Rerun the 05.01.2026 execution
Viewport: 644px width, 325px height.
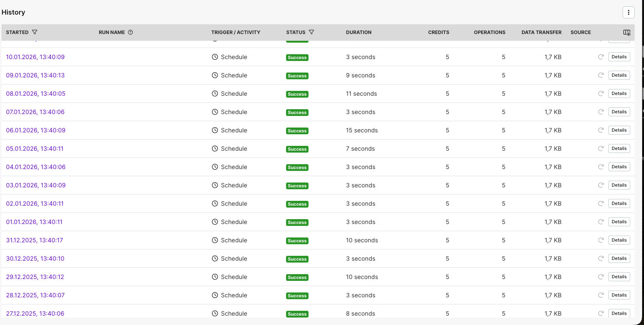(x=601, y=148)
